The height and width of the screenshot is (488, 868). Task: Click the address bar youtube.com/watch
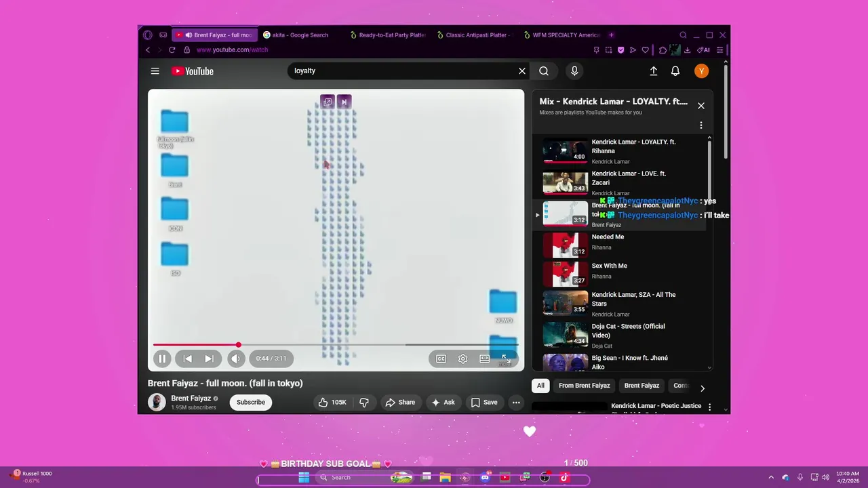tap(232, 50)
